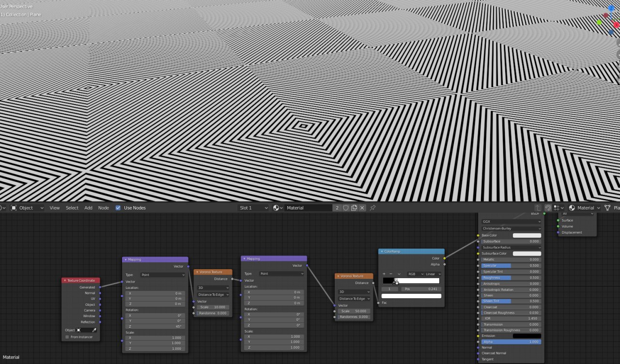The image size is (620, 364).
Task: Open Distance To Edge dropdown on 50-scale Voronoi
Action: (355, 299)
